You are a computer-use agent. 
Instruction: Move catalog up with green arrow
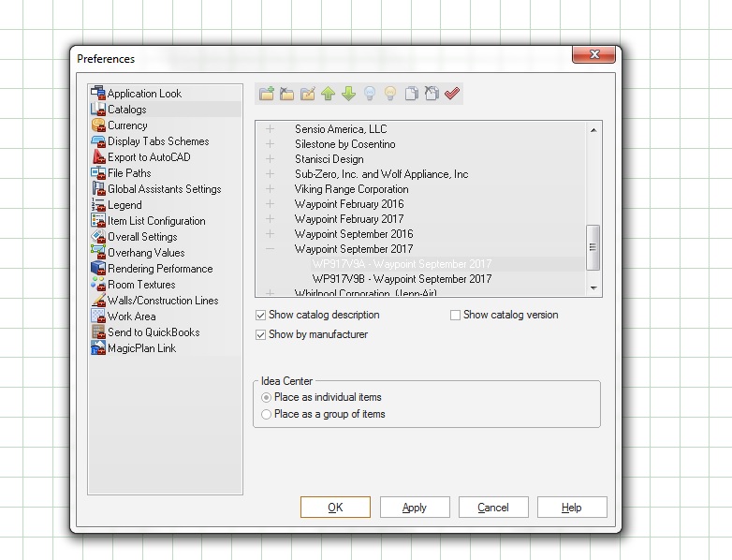[328, 94]
